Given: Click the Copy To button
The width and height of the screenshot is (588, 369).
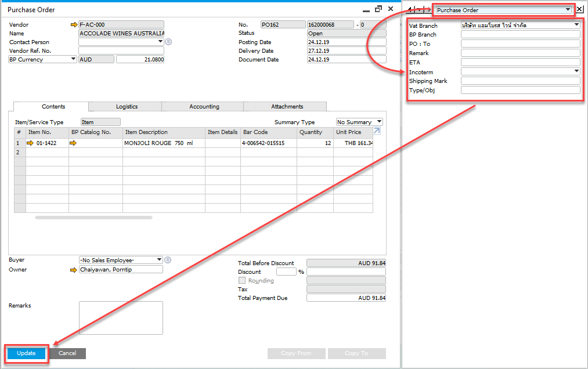Looking at the screenshot, I should [x=356, y=353].
